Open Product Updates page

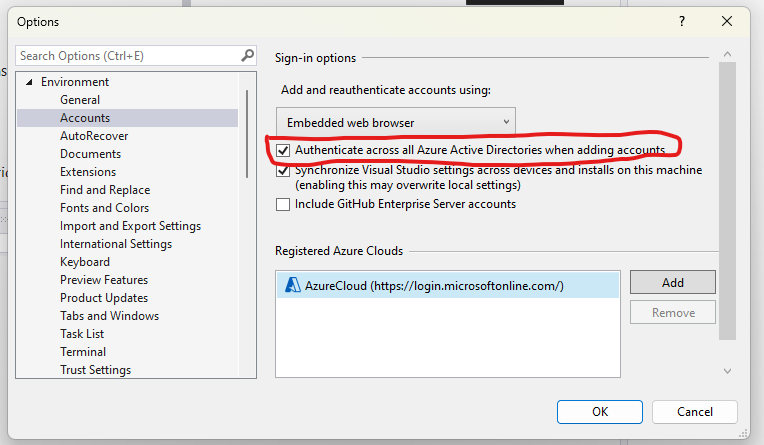(x=104, y=298)
